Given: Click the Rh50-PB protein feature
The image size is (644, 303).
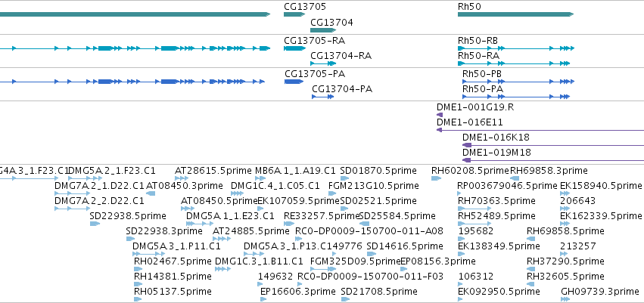Looking at the screenshot, I should coord(518,82).
